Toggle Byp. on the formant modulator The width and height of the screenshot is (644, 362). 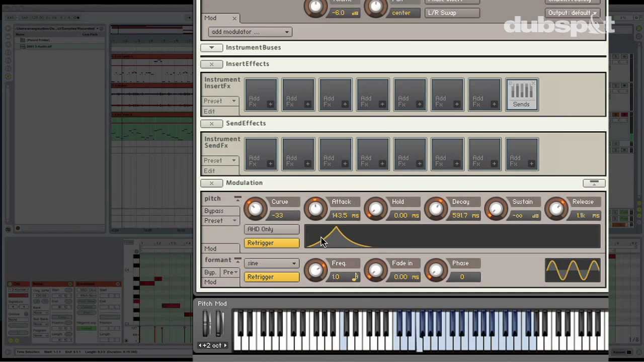pyautogui.click(x=210, y=272)
